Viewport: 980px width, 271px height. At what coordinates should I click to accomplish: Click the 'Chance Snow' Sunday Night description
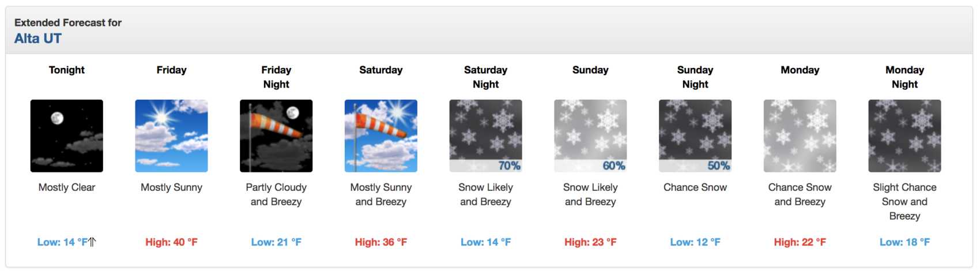click(x=695, y=187)
